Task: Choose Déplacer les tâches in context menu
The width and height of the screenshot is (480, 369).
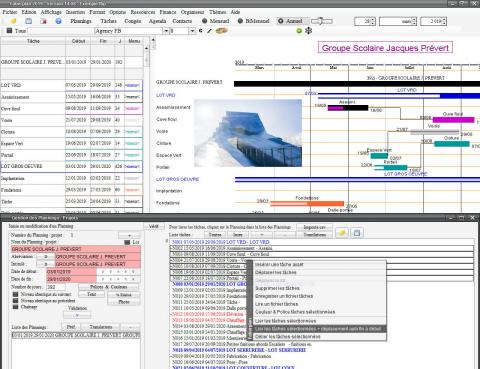Action: tap(276, 272)
